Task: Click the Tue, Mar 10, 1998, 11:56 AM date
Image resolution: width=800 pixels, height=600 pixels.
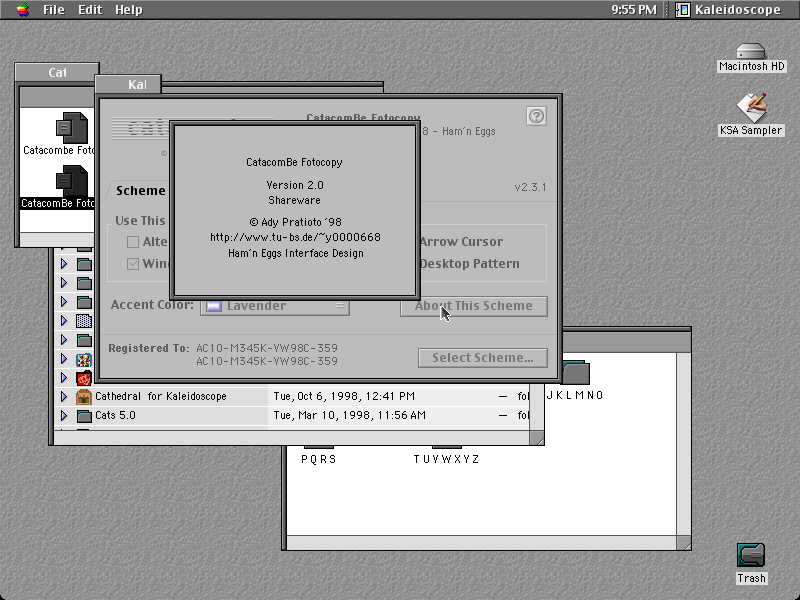Action: coord(349,415)
